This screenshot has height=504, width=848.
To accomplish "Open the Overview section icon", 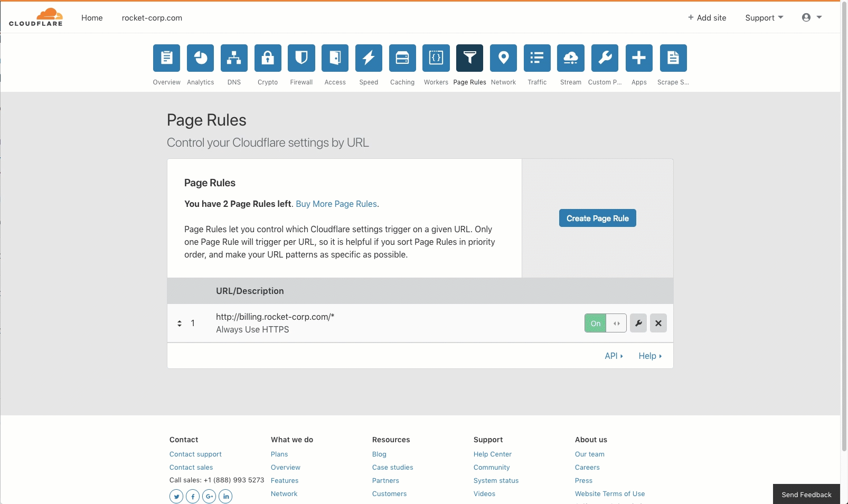I will pos(166,58).
